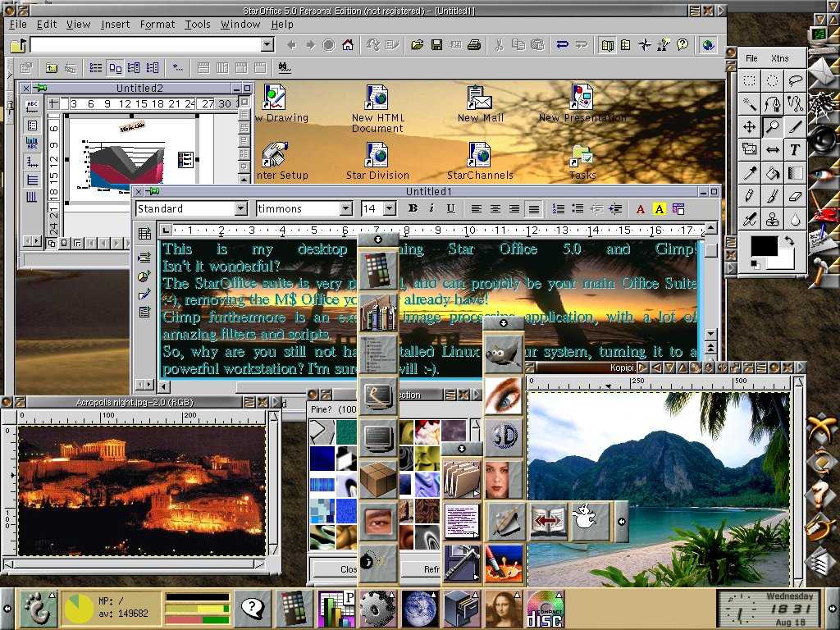This screenshot has height=630, width=840.
Task: Activate the magnifying glass zoom tool
Action: point(772,126)
